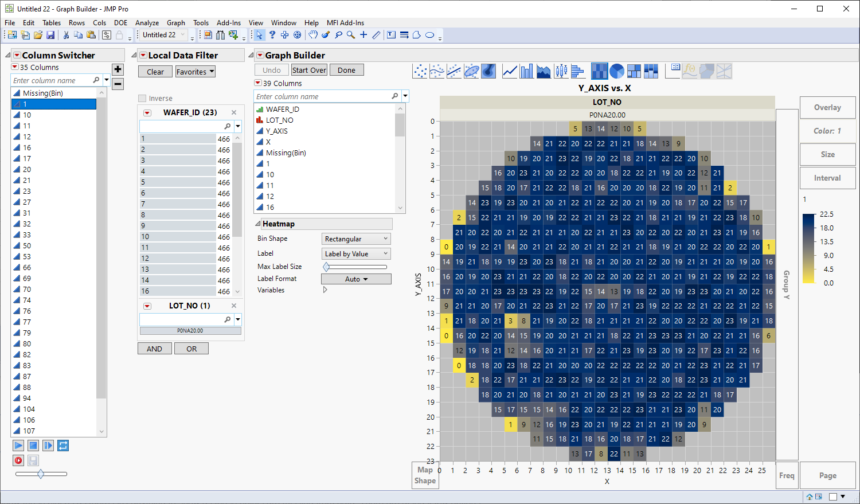Open the Bin Shape Rectangular dropdown
860x504 pixels.
pyautogui.click(x=355, y=239)
